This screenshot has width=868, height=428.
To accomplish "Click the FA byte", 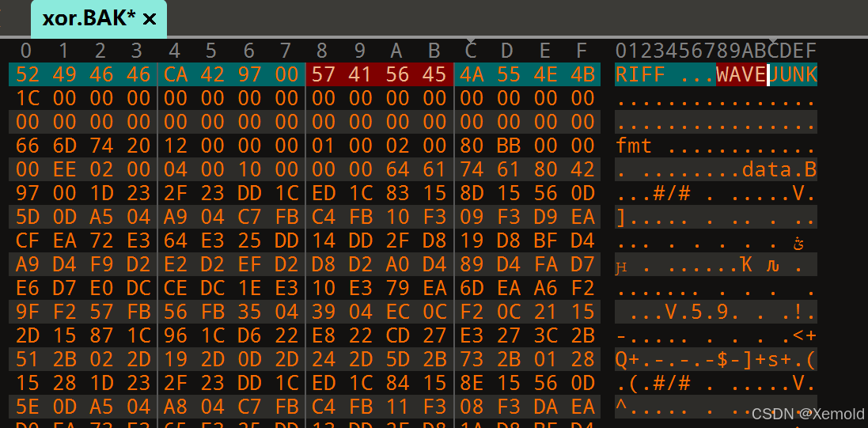I will click(544, 265).
